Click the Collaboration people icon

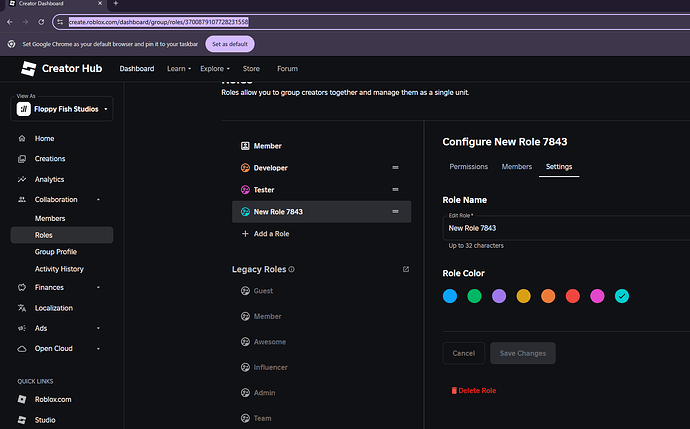tap(22, 199)
